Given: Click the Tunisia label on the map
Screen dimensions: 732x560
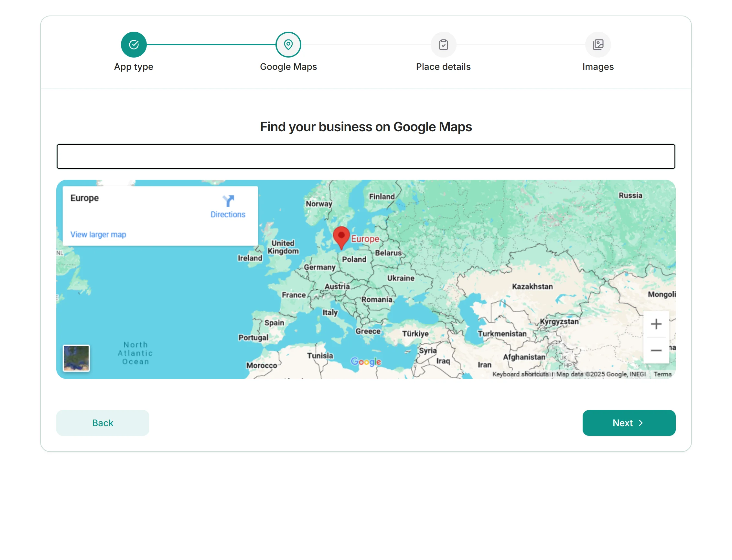Looking at the screenshot, I should 320,356.
